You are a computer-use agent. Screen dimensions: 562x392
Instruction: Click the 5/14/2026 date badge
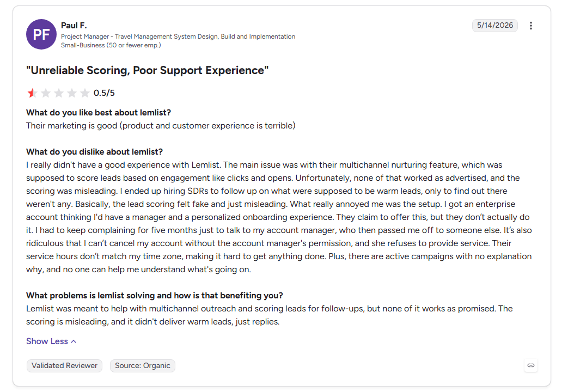click(494, 26)
